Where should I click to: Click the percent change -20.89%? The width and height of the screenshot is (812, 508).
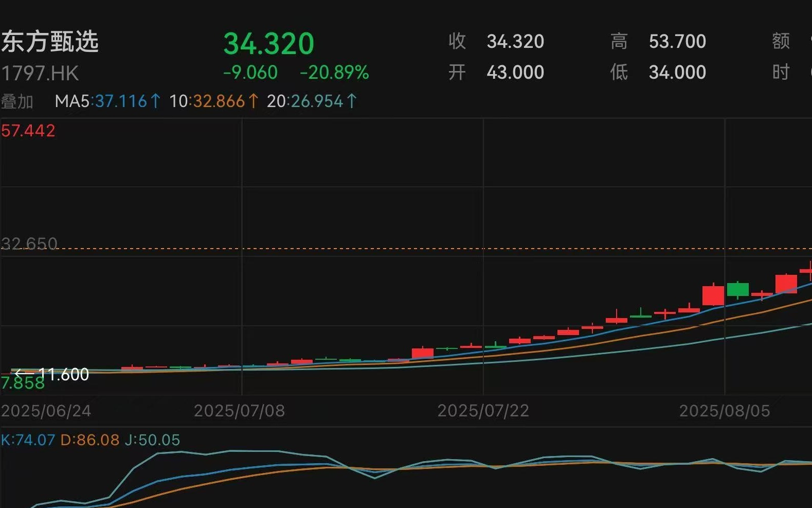[334, 73]
